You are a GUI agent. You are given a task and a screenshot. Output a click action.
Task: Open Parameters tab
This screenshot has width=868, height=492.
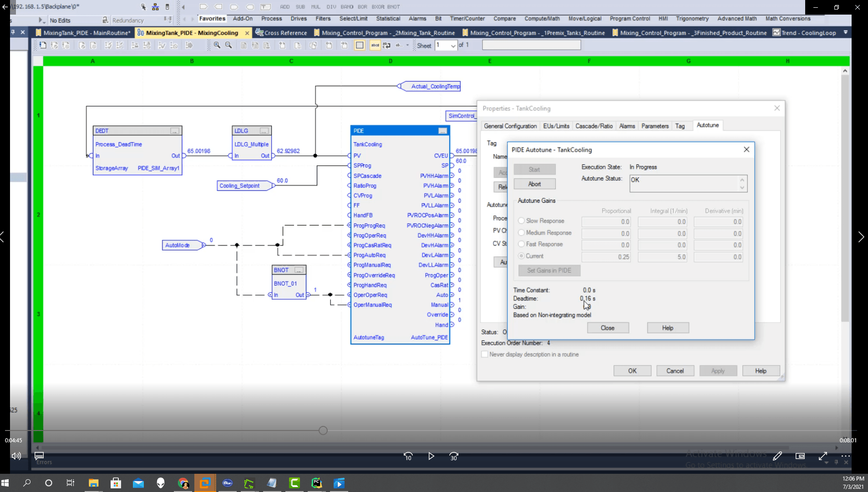click(x=655, y=126)
